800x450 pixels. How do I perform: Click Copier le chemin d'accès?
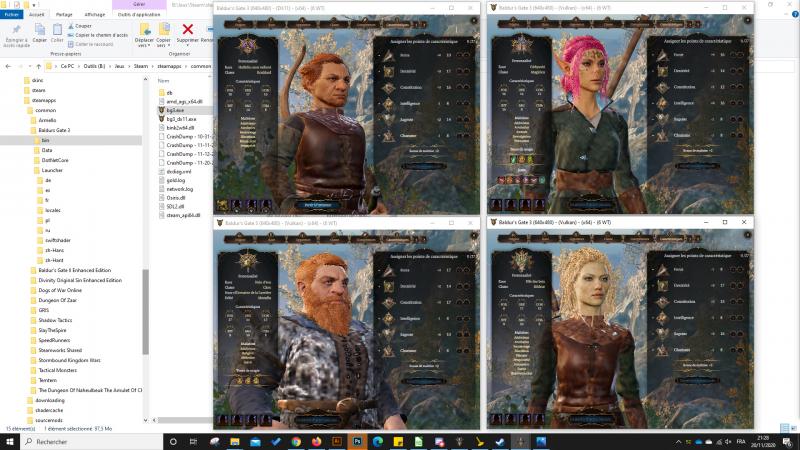tap(98, 35)
